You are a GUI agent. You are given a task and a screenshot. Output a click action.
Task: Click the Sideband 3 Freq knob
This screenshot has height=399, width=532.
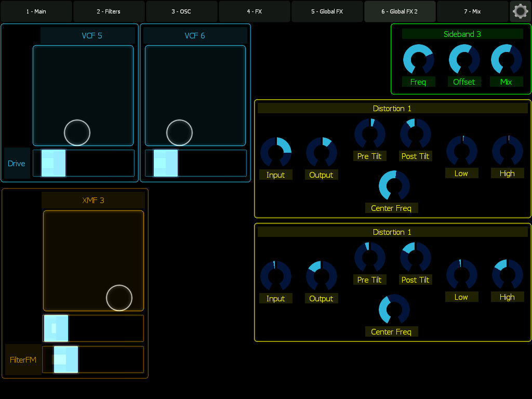[418, 59]
